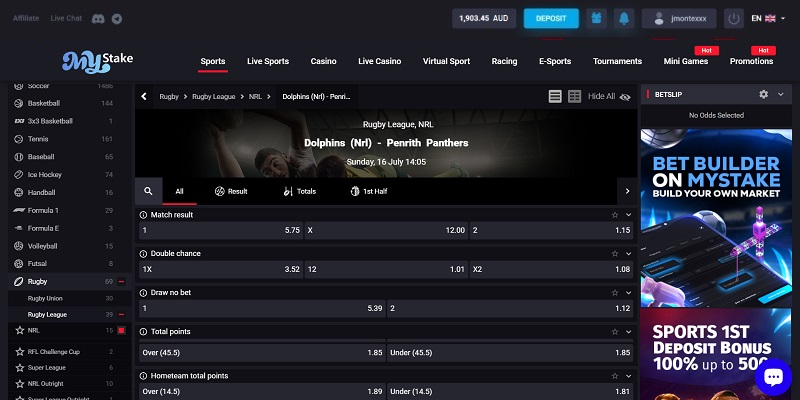Viewport: 800px width, 400px height.
Task: Favorite the NRL league star
Action: click(x=20, y=331)
